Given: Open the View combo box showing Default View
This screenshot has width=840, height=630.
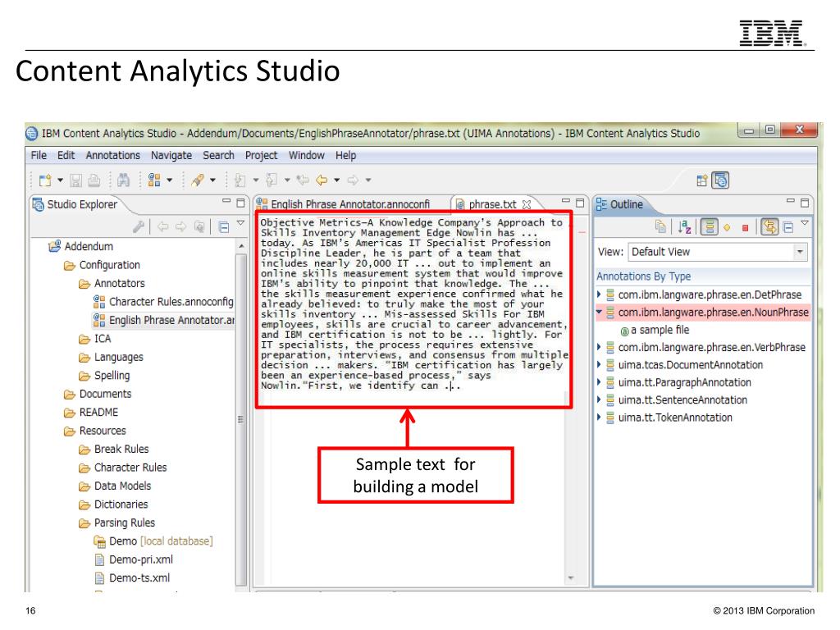Looking at the screenshot, I should pos(717,252).
